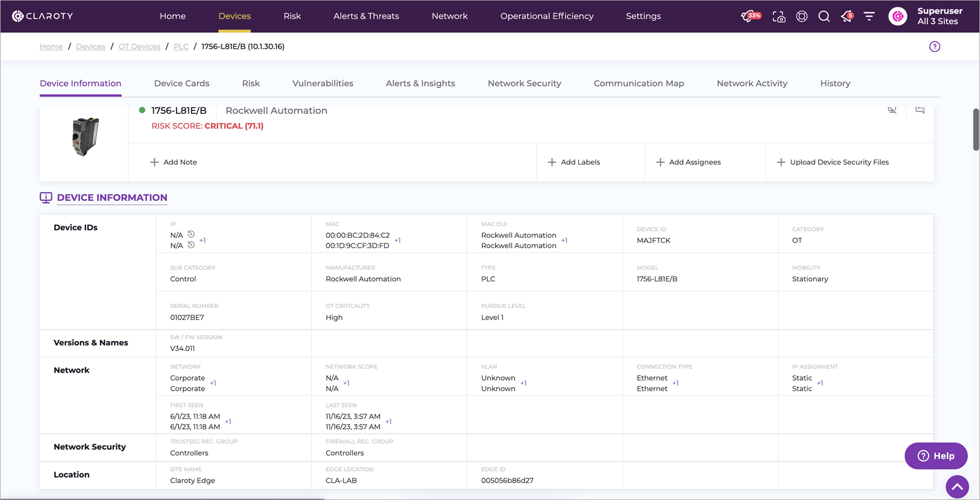Click the MAC address 00:00:BC:2D:84:C2
980x500 pixels.
(x=358, y=235)
